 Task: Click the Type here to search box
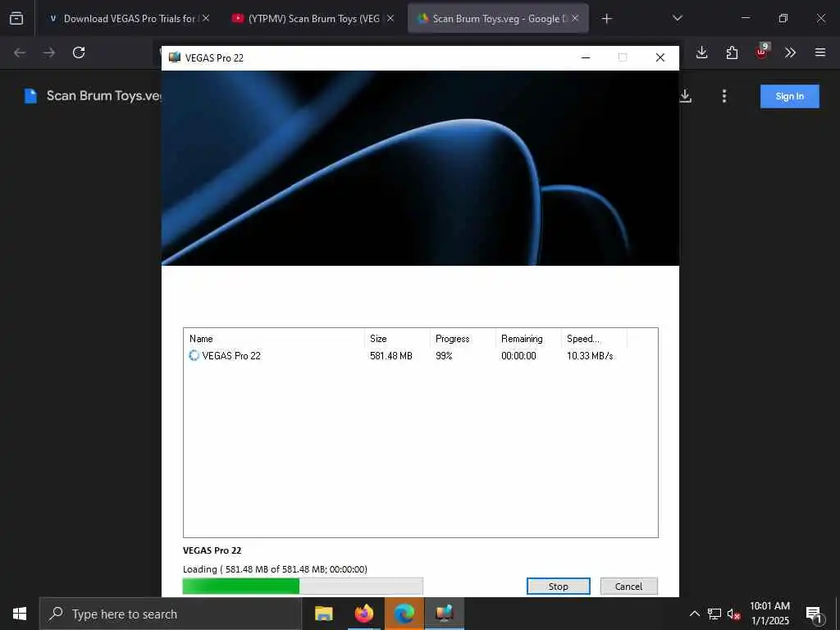pyautogui.click(x=171, y=614)
